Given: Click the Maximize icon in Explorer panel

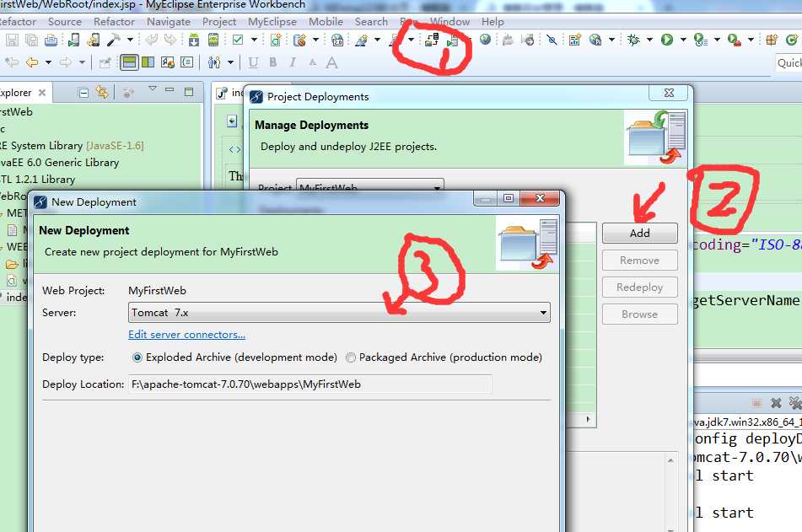Looking at the screenshot, I should 189,92.
